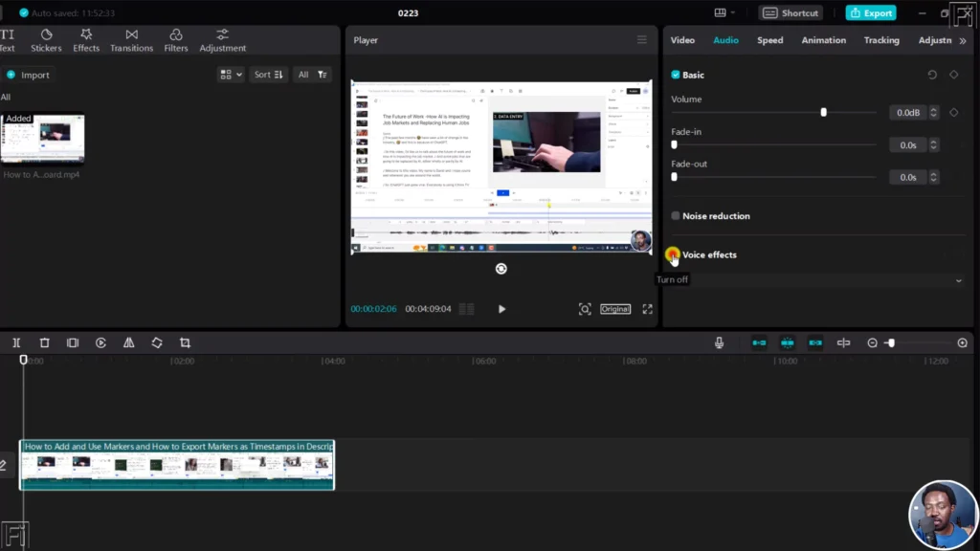Uncheck the Basic checkbox
980x551 pixels.
tap(676, 75)
